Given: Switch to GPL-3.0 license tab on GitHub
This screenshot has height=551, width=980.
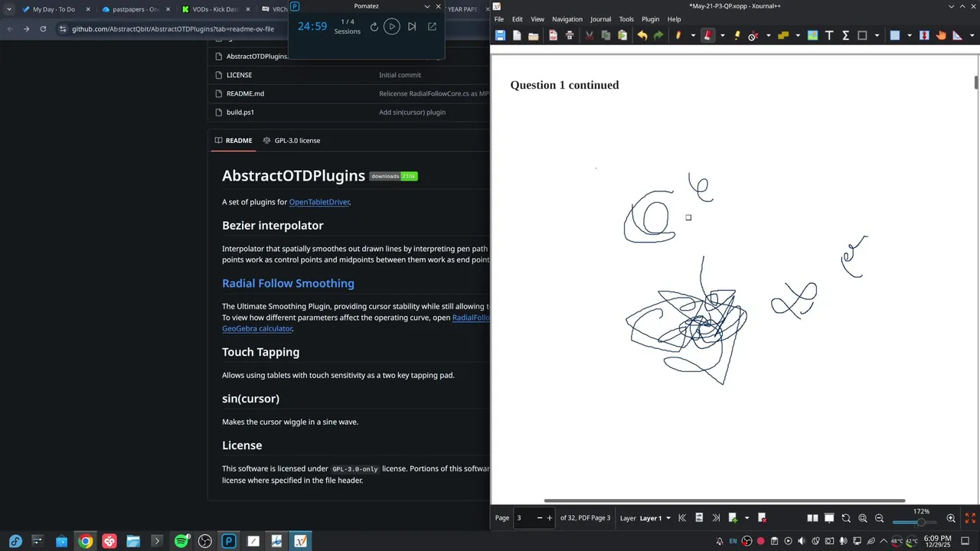Looking at the screenshot, I should click(x=292, y=141).
